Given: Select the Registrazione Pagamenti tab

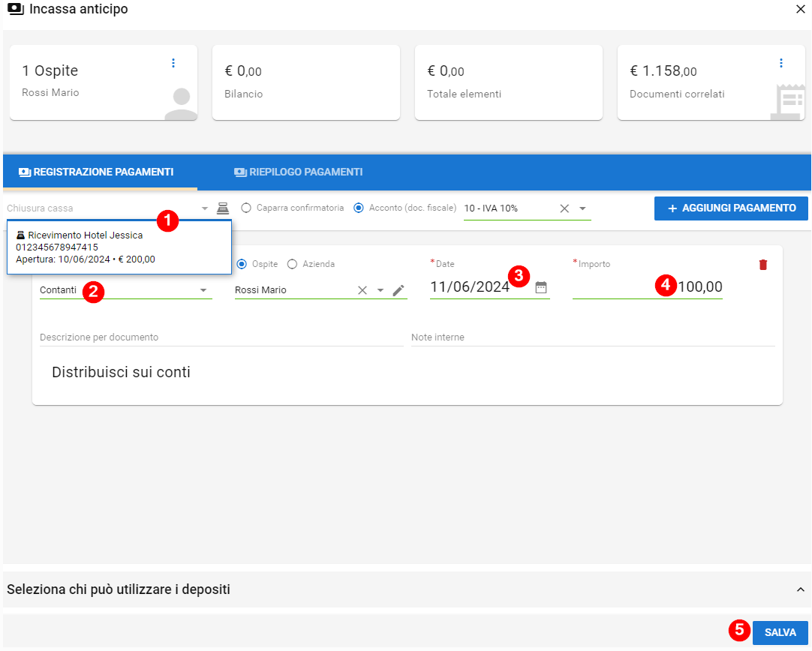Looking at the screenshot, I should 96,172.
